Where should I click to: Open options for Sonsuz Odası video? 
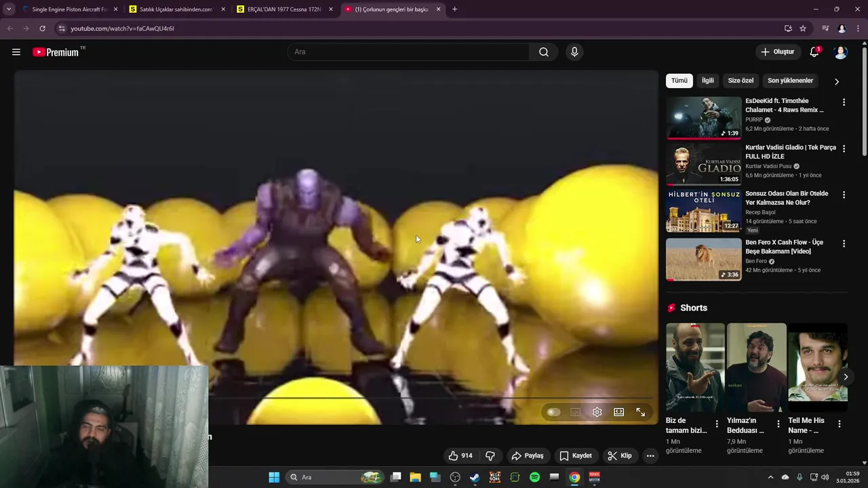pyautogui.click(x=844, y=195)
